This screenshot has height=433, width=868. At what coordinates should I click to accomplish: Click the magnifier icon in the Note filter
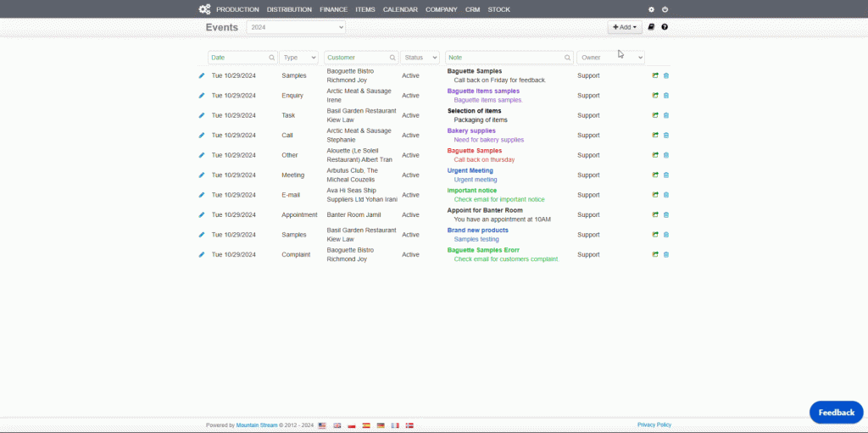567,58
